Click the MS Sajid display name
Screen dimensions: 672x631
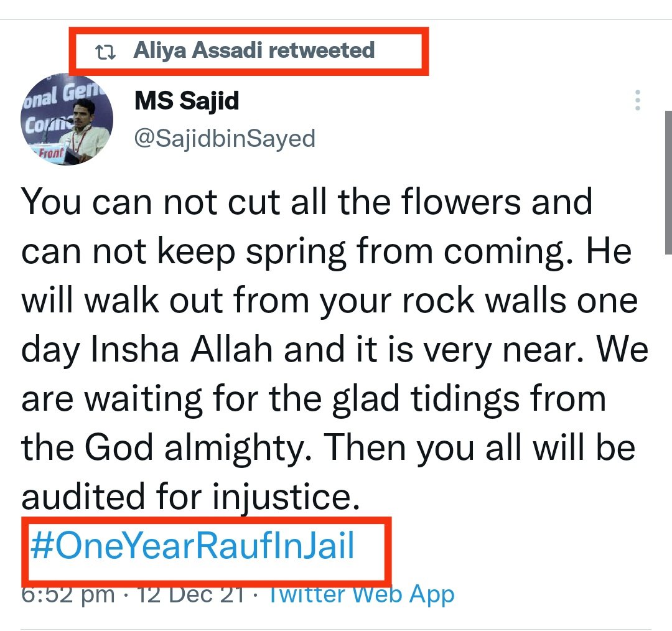[187, 100]
